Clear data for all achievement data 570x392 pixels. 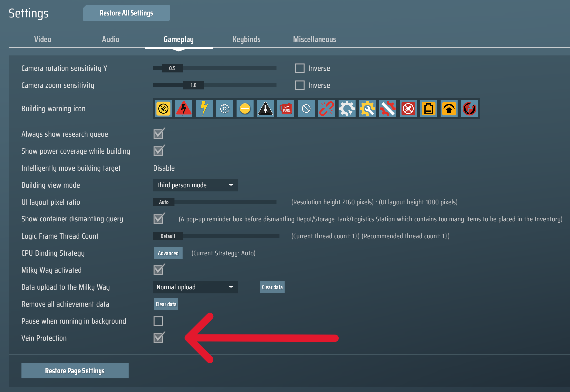click(x=166, y=304)
